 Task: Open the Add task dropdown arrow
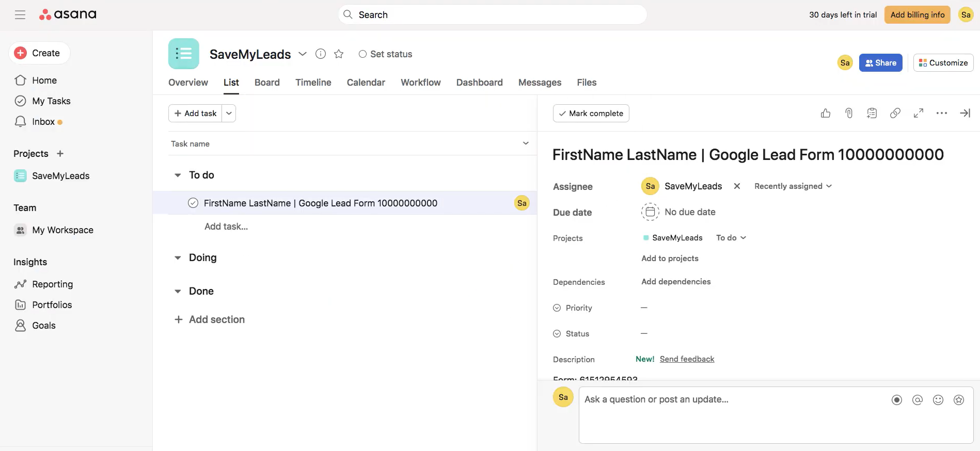click(x=229, y=114)
